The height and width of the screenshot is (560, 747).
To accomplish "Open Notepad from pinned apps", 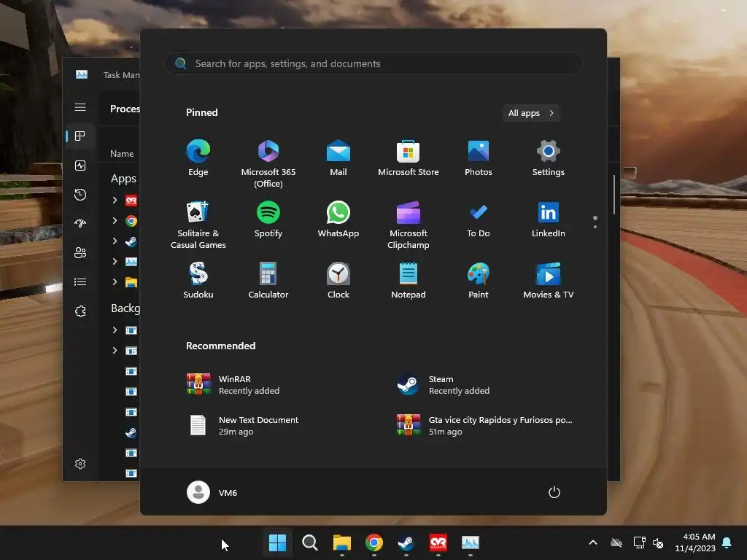I will [409, 281].
